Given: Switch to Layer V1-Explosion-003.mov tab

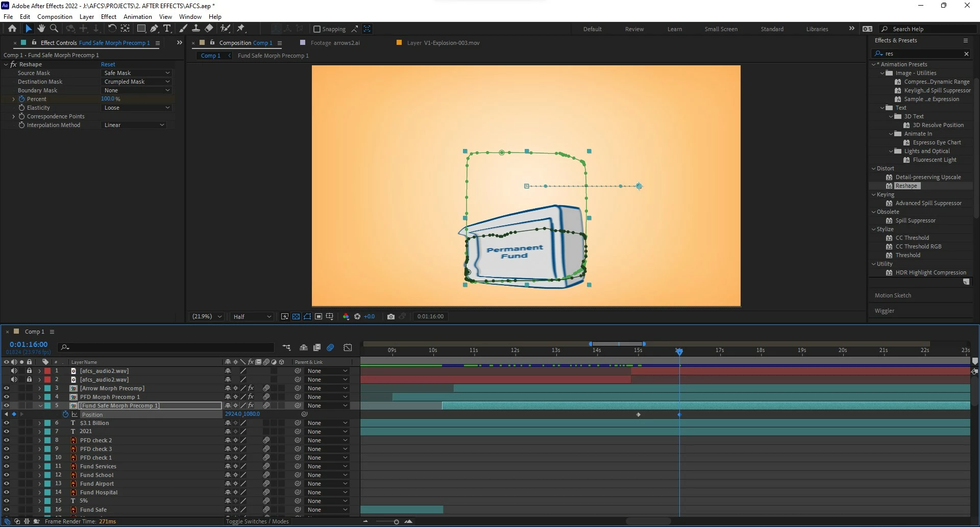Looking at the screenshot, I should [x=443, y=43].
